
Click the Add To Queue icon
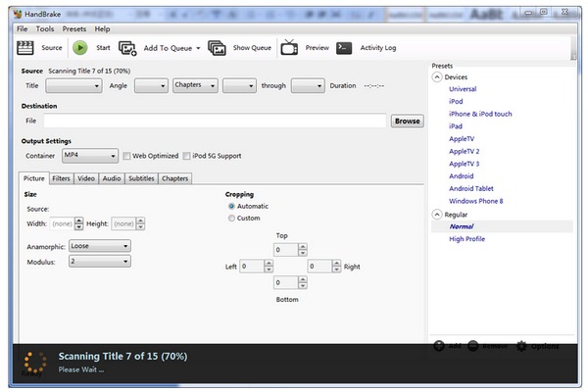tap(127, 48)
